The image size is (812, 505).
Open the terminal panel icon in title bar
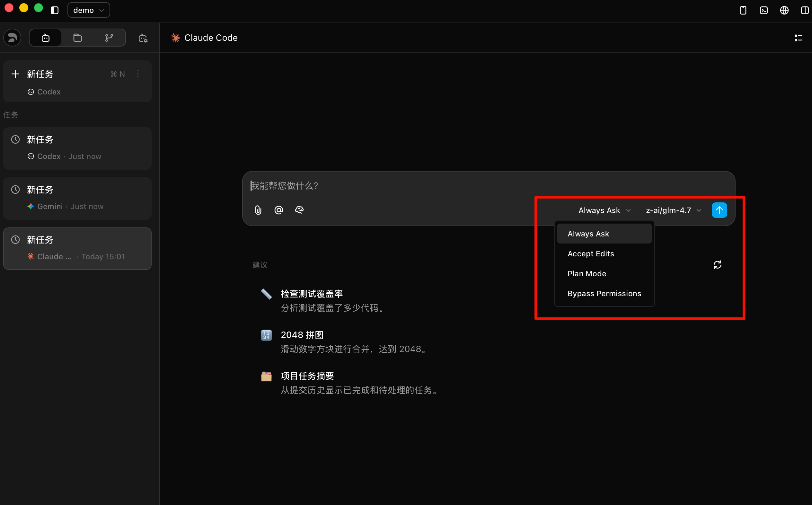(763, 10)
